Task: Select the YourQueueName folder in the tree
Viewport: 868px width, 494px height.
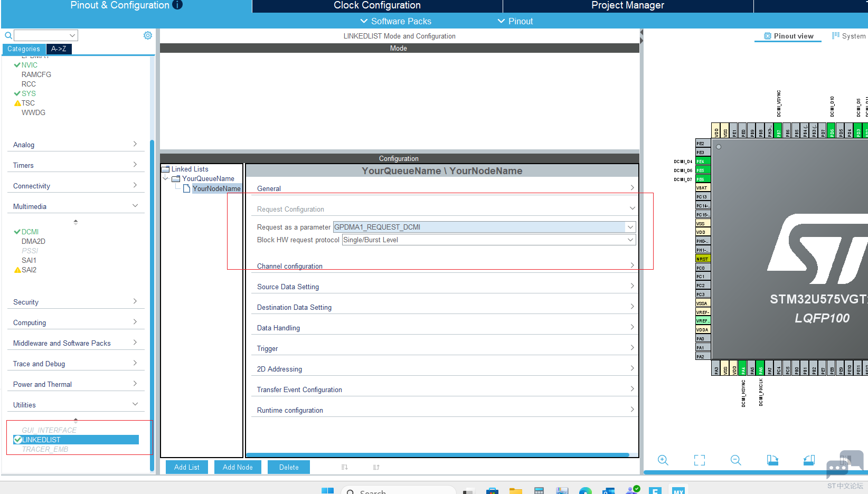Action: tap(208, 179)
